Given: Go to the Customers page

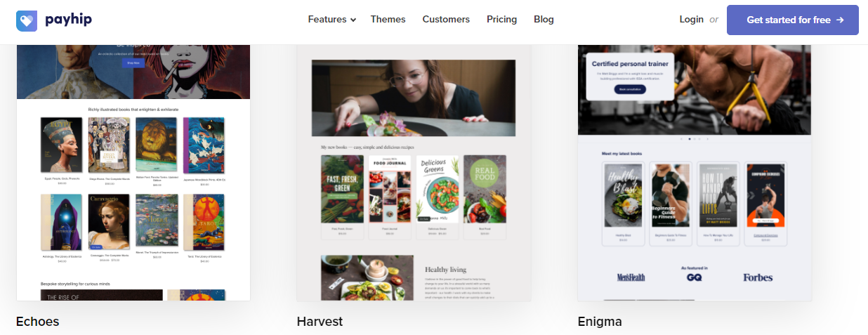Looking at the screenshot, I should (446, 19).
